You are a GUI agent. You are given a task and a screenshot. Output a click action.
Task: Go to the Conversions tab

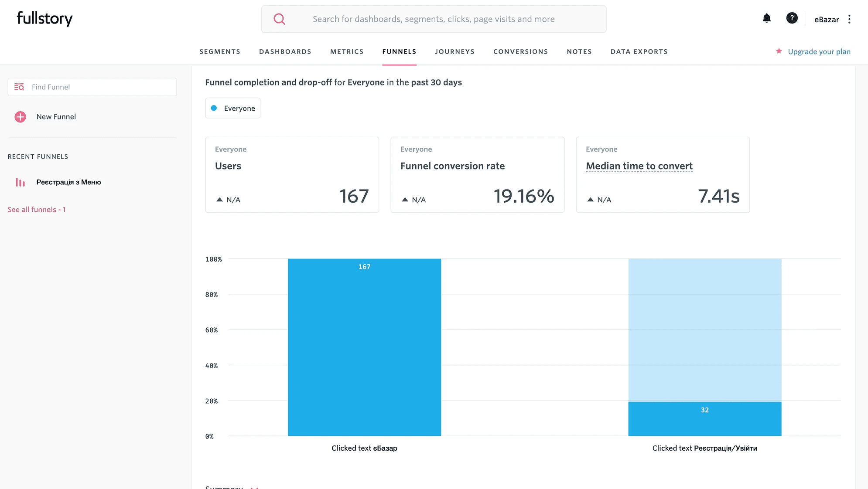520,51
